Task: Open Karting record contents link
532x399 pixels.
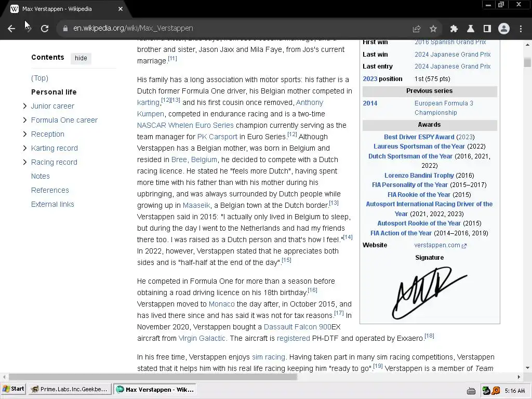Action: tap(54, 148)
